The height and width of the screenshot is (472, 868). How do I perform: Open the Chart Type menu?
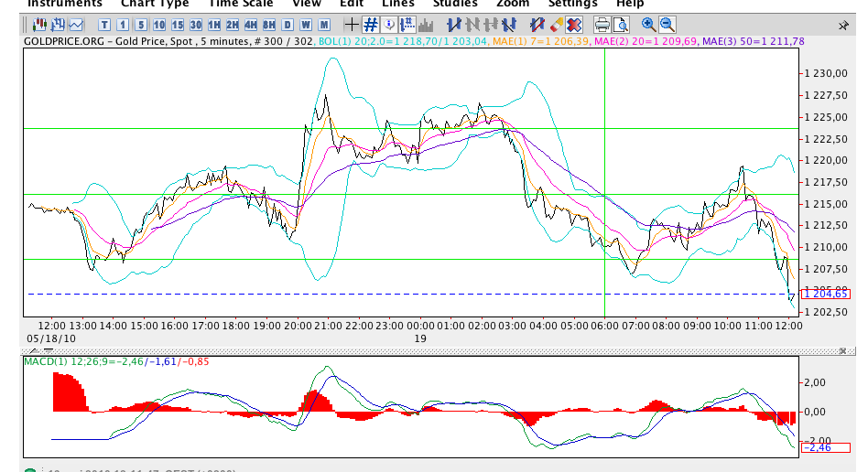tap(155, 4)
